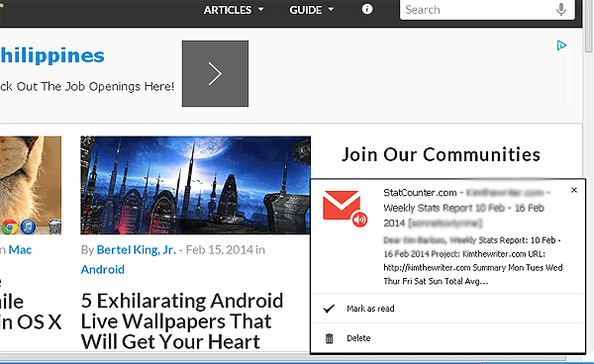This screenshot has height=364, width=594.
Task: Open the Android category link
Action: click(x=103, y=269)
